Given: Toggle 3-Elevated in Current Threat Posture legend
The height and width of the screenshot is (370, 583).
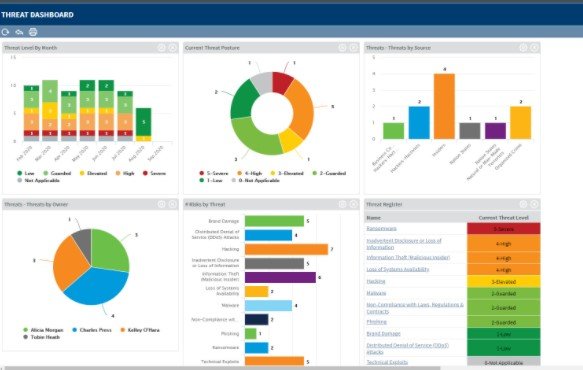Looking at the screenshot, I should tap(287, 173).
